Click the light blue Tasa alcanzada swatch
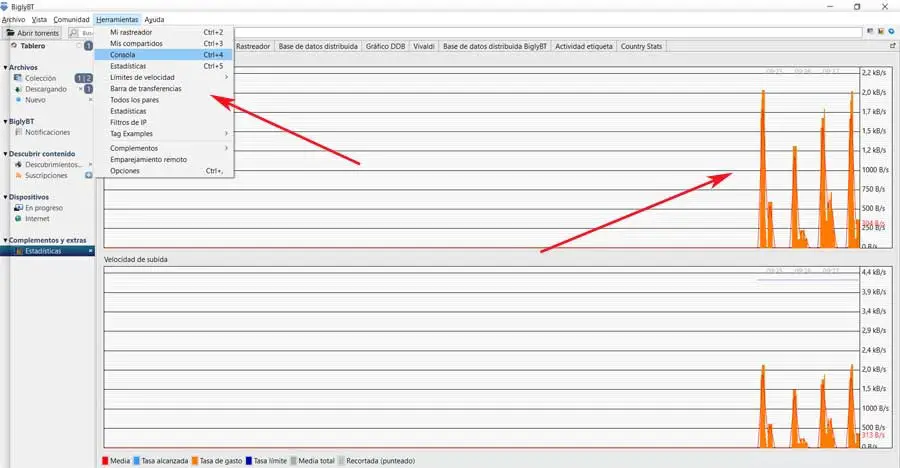This screenshot has height=468, width=900. pos(137,461)
